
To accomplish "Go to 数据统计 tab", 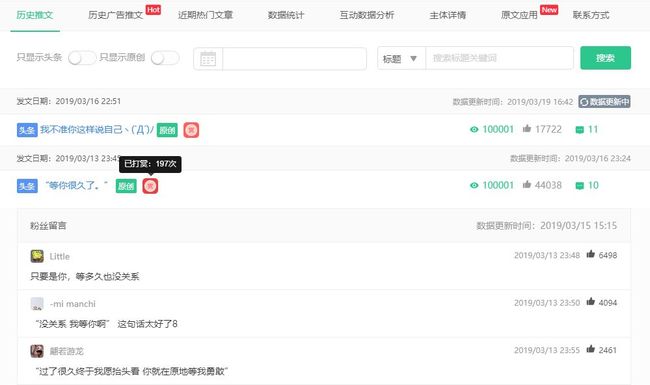I will pyautogui.click(x=286, y=15).
